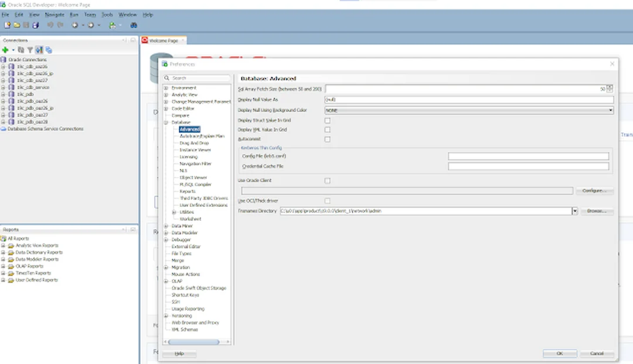
Task: Open the New Connection dropdown arrow
Action: click(13, 50)
